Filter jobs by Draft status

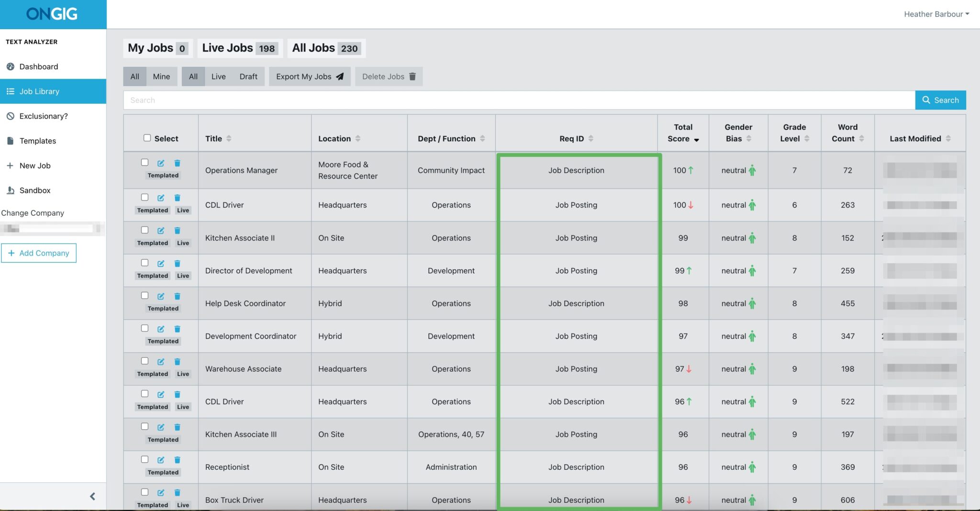[x=248, y=77]
